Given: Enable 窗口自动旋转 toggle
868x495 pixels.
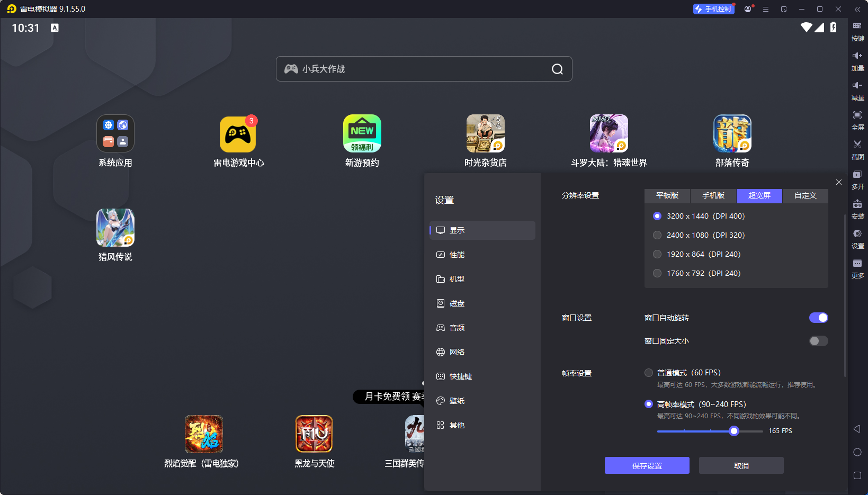Looking at the screenshot, I should click(x=818, y=318).
